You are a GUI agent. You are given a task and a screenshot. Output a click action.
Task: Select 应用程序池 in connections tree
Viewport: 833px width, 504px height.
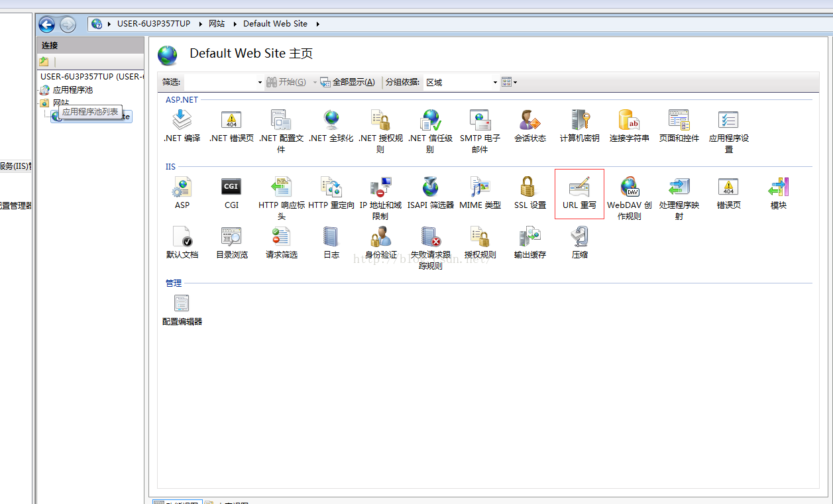[66, 89]
